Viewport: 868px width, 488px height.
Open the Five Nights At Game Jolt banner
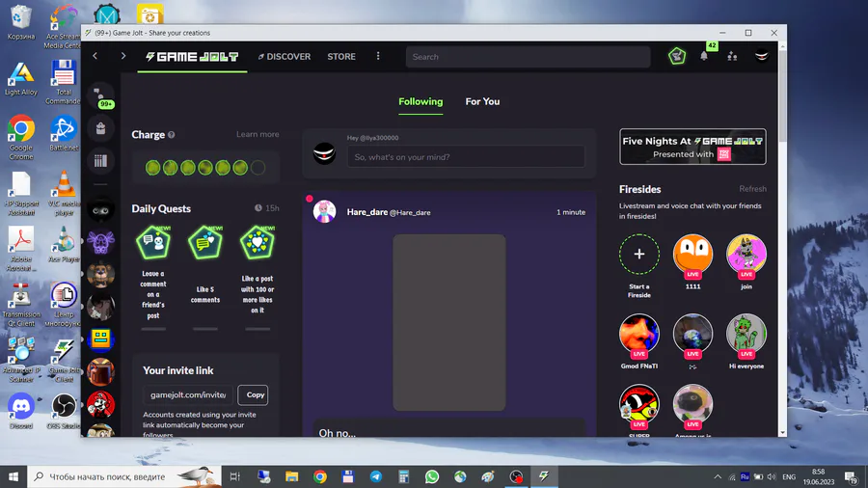(692, 148)
